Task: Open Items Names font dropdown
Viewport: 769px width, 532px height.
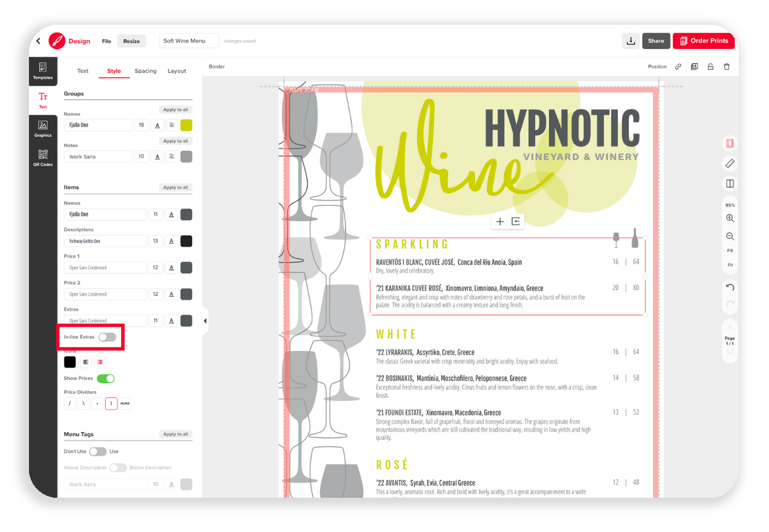Action: [105, 215]
